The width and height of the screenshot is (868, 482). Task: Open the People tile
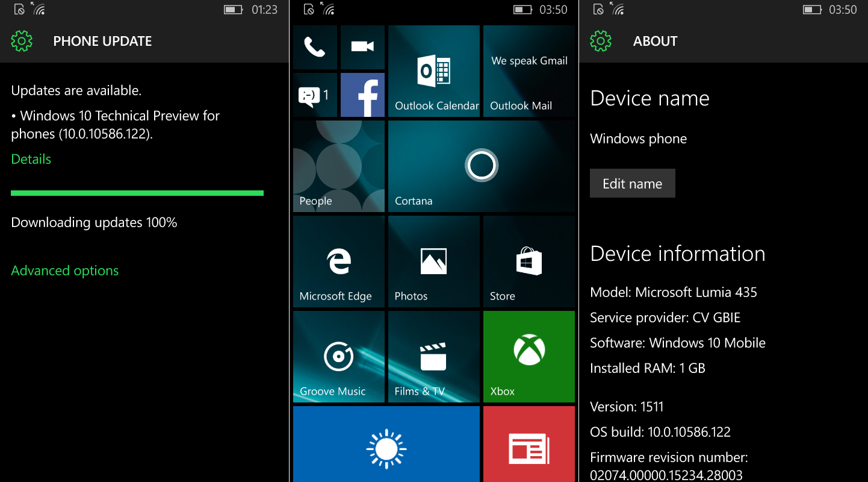[x=339, y=166]
